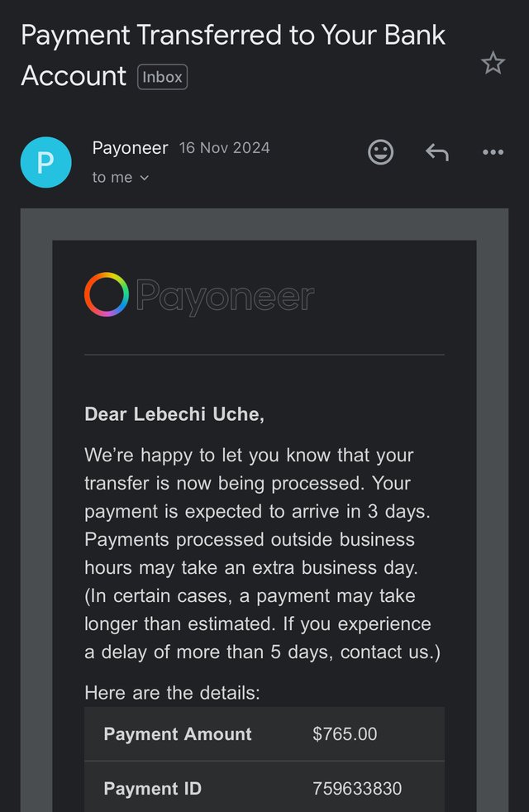Tap the Payment ID row label
529x812 pixels.
pyautogui.click(x=153, y=789)
